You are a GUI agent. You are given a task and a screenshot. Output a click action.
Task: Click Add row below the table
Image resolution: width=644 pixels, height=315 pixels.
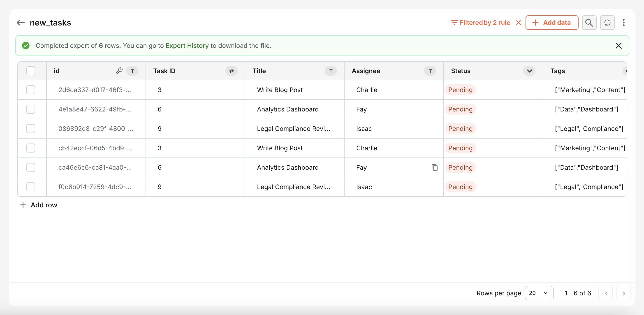coord(39,205)
